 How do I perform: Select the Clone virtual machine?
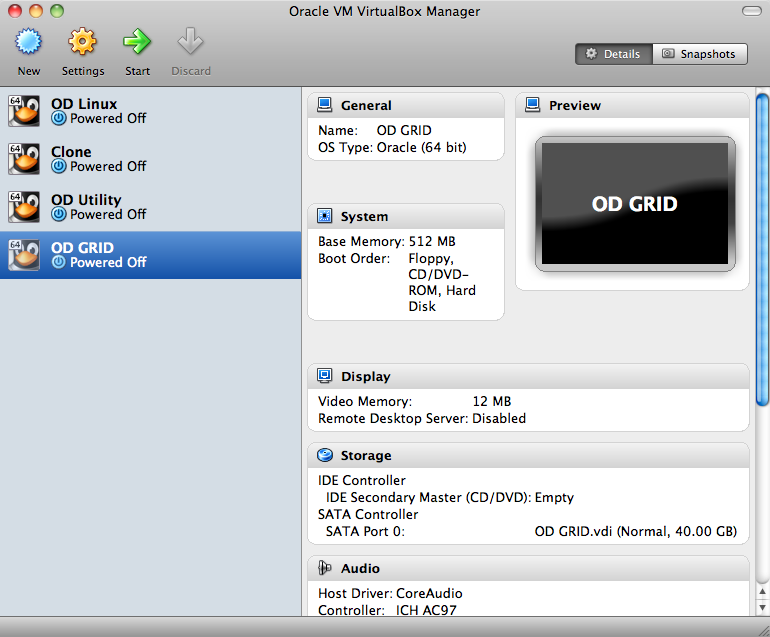(150, 159)
